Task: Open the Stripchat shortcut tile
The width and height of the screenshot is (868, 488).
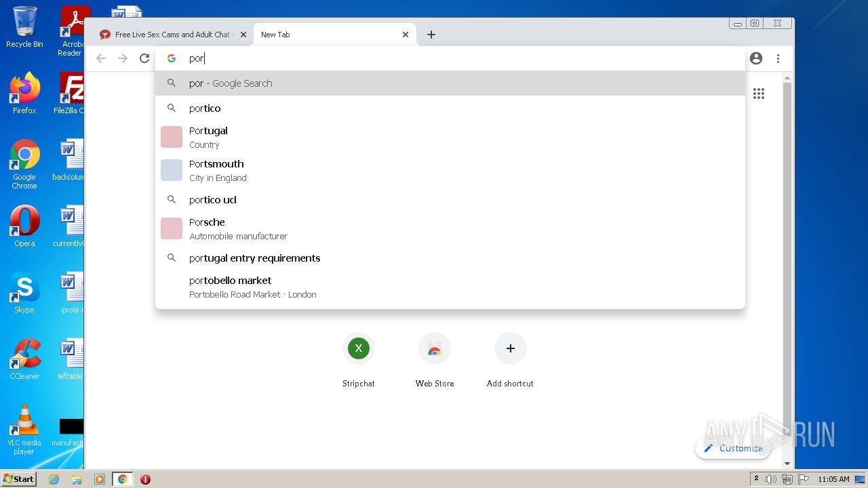Action: tap(359, 361)
